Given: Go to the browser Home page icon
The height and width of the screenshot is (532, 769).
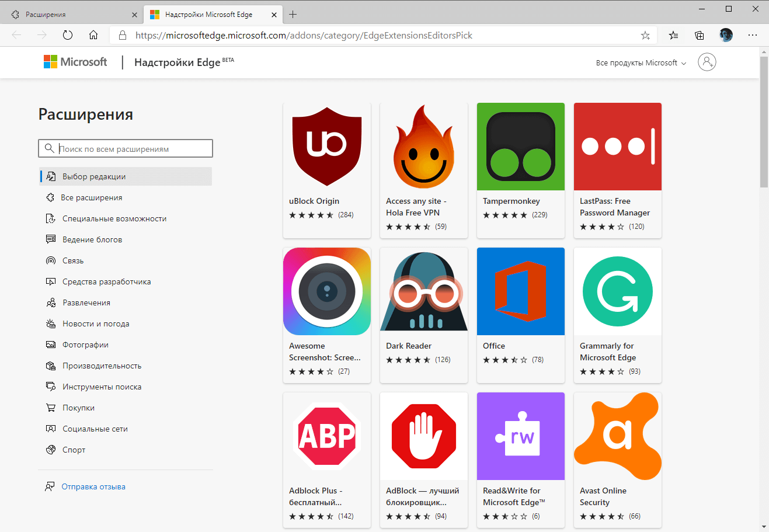Looking at the screenshot, I should (x=93, y=35).
